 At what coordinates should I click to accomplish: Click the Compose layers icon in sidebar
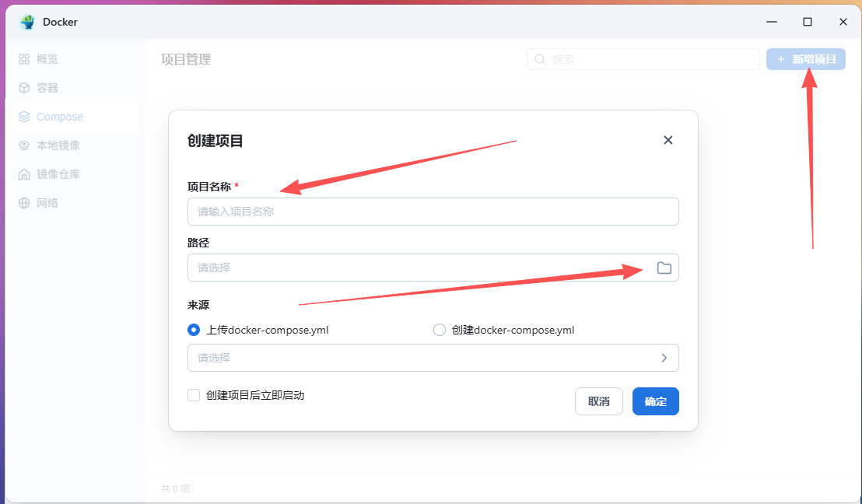pos(24,117)
